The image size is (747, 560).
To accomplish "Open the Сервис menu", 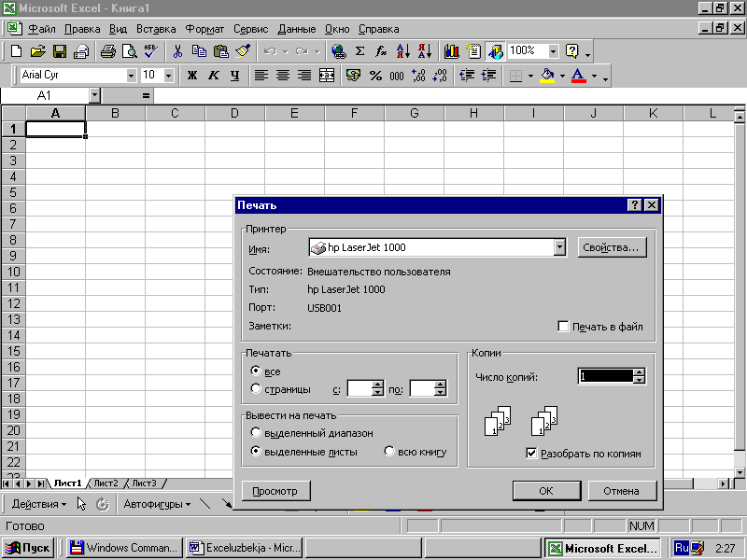I will [x=250, y=29].
